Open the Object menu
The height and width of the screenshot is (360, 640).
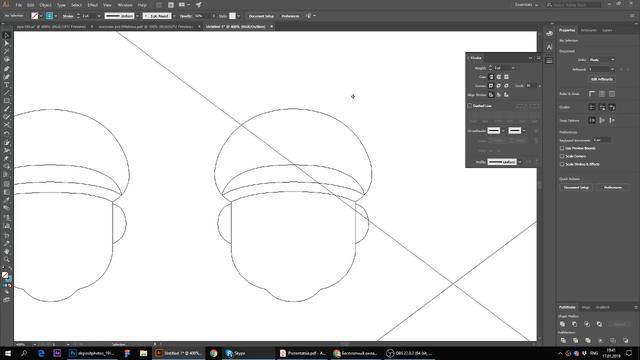point(45,5)
